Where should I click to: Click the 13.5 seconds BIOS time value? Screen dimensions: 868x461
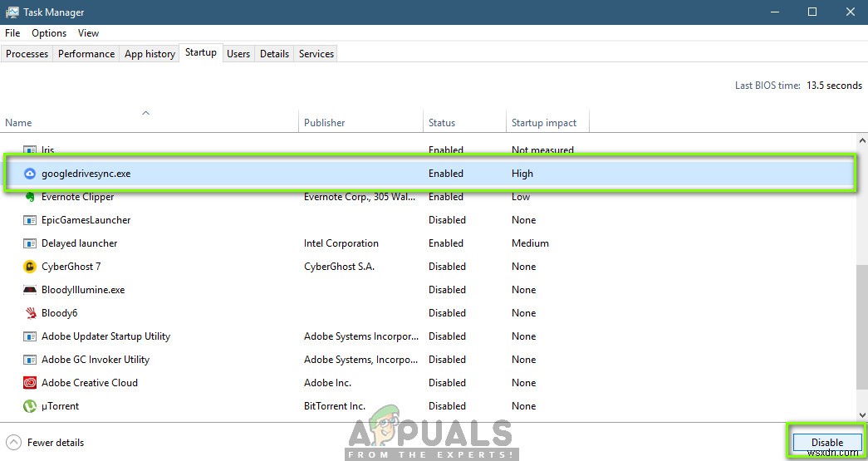[x=834, y=86]
